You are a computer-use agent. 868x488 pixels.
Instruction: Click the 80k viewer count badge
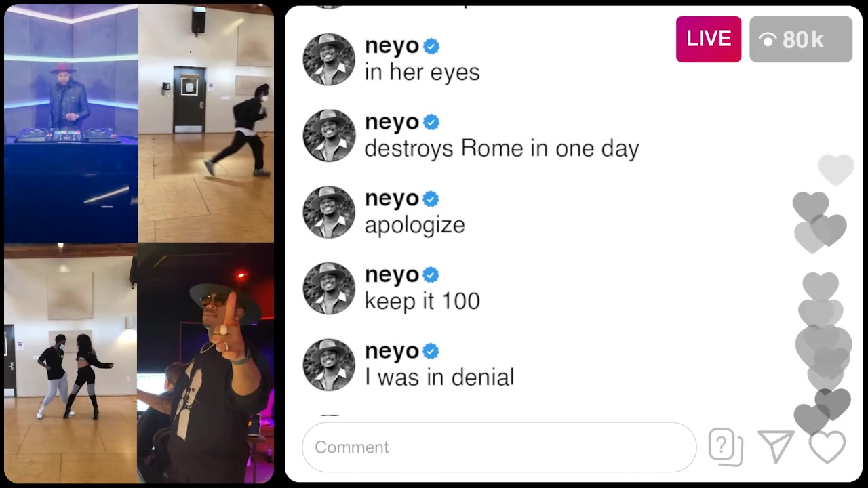click(801, 39)
